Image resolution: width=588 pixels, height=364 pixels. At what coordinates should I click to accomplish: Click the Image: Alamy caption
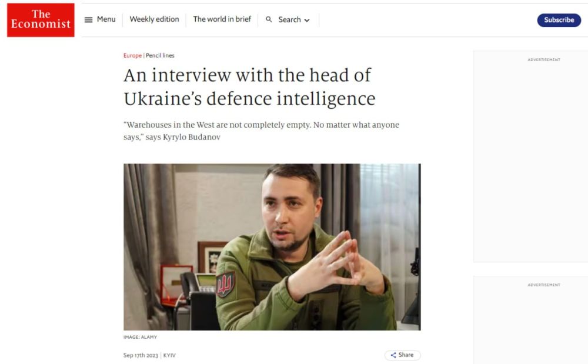click(x=141, y=337)
